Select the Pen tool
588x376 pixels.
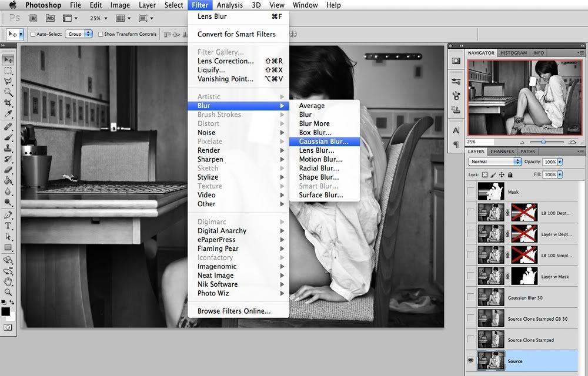point(8,215)
